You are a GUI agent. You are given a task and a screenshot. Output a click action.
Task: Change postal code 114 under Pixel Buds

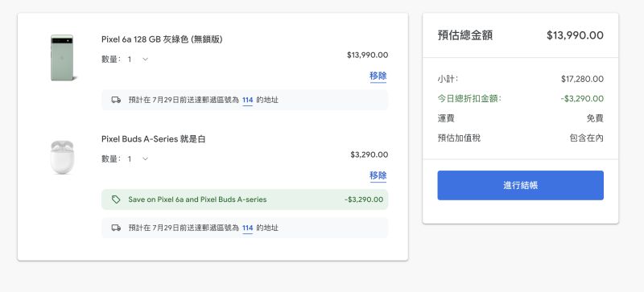(247, 228)
